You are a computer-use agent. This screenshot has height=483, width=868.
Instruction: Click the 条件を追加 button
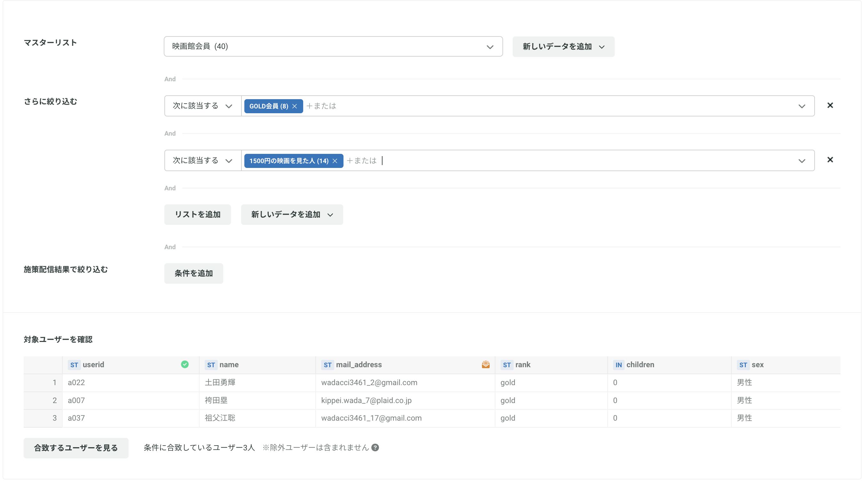coord(193,273)
